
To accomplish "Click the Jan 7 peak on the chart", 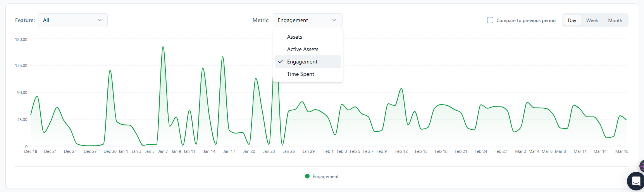I will point(163,47).
